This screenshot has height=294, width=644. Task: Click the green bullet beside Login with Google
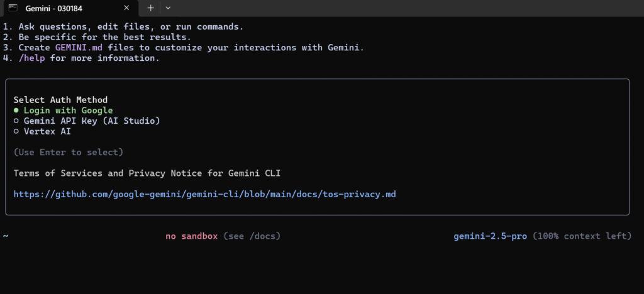16,111
